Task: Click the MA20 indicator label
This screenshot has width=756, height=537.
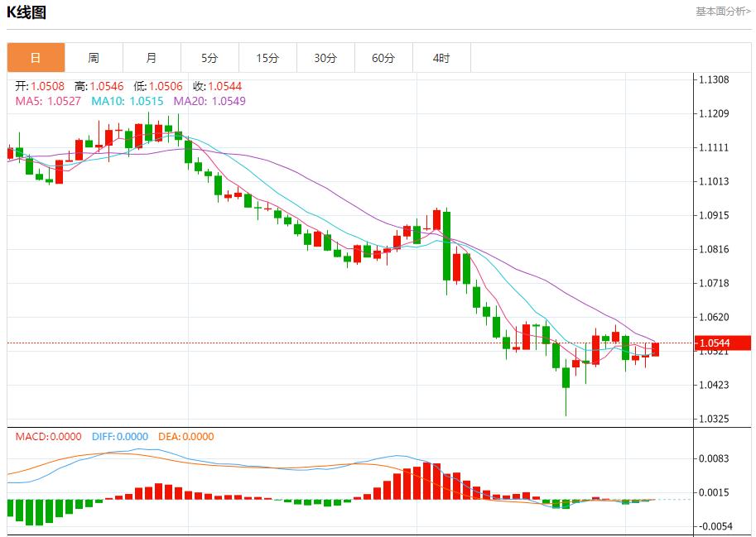Action: tap(209, 101)
